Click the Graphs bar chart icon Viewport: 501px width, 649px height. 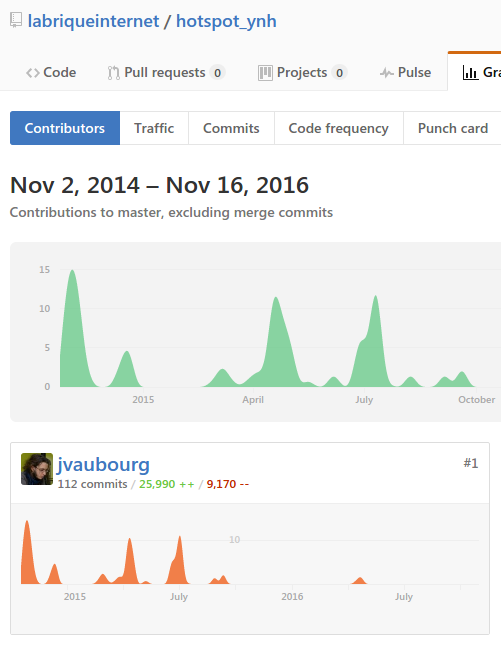470,73
